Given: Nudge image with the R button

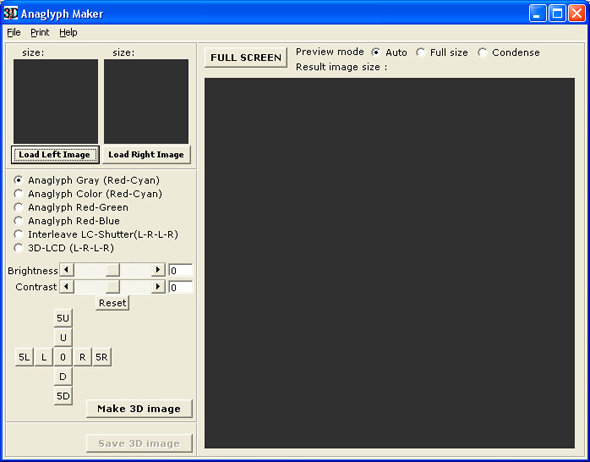Looking at the screenshot, I should (x=82, y=357).
